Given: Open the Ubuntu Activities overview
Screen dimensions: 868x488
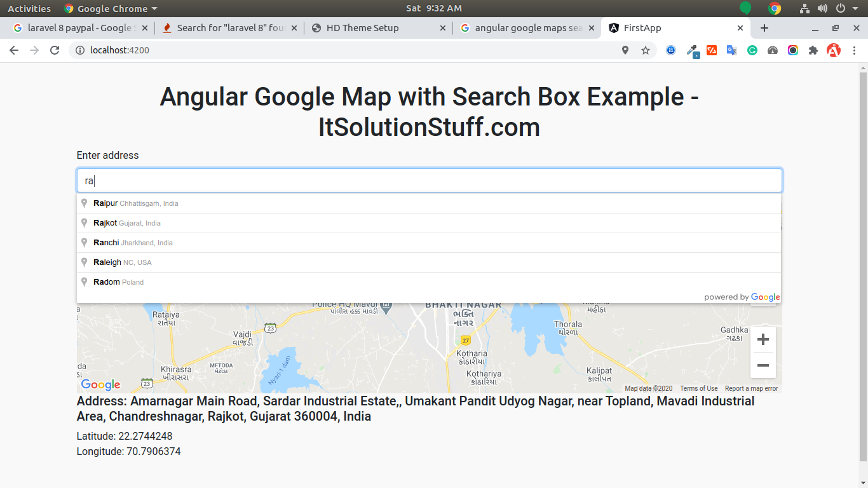Looking at the screenshot, I should pos(29,8).
